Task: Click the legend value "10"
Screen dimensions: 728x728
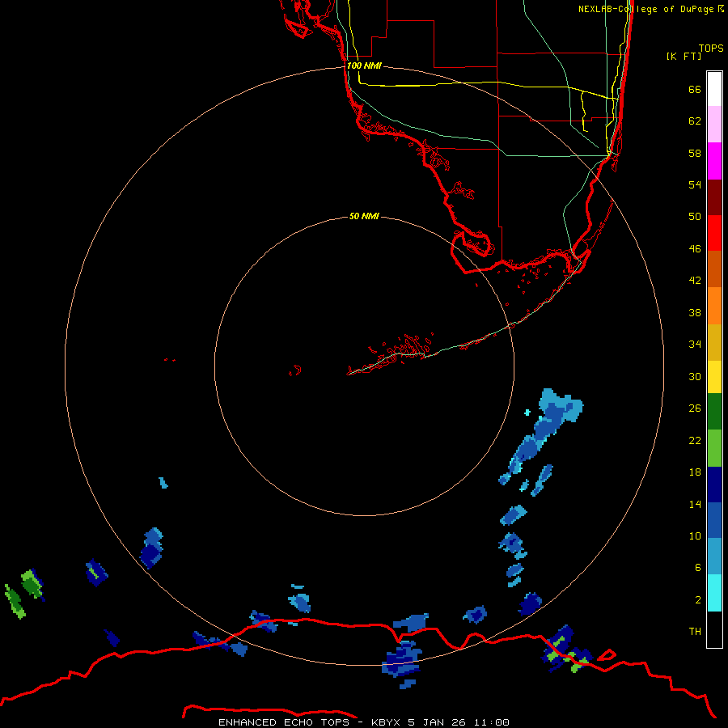Action: (x=695, y=535)
